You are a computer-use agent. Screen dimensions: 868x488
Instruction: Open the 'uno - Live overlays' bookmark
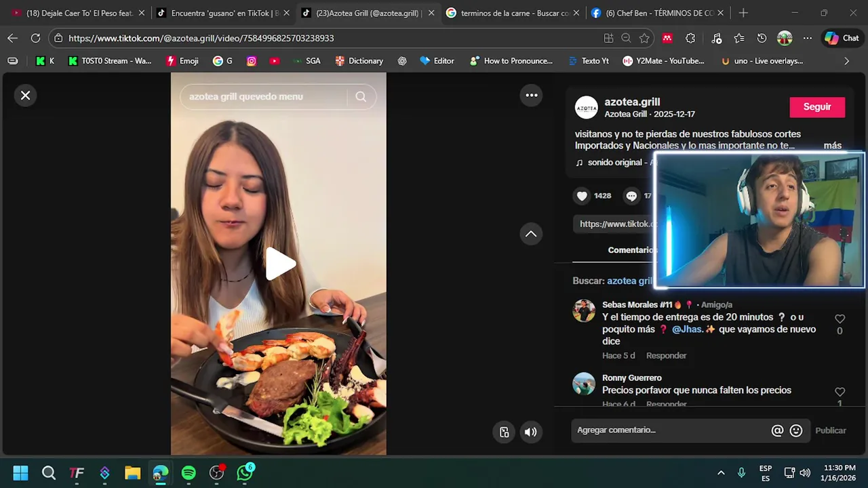tap(762, 61)
